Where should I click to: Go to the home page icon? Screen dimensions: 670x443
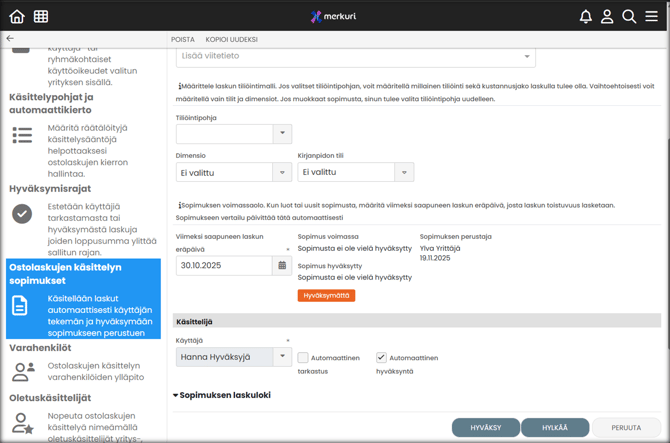tap(17, 16)
